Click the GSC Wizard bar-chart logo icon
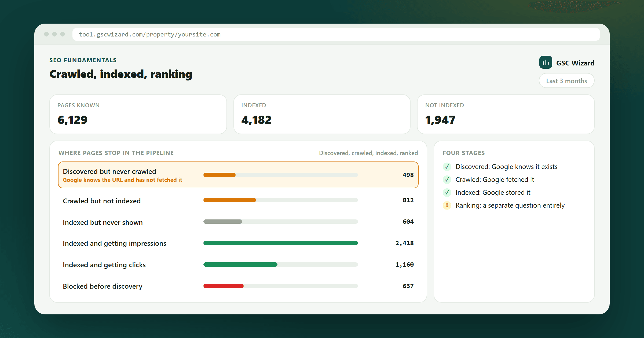The height and width of the screenshot is (338, 644). point(546,63)
